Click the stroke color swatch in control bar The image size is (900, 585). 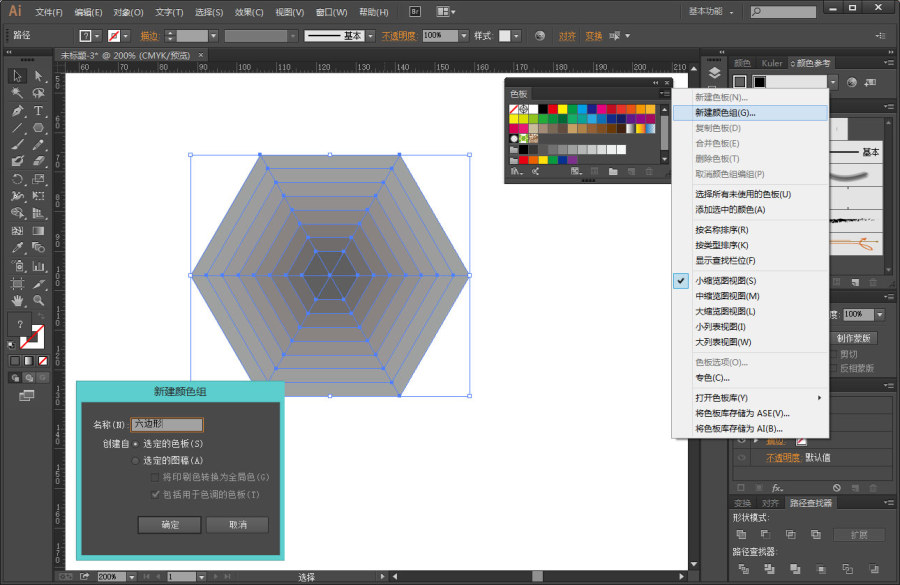point(114,36)
